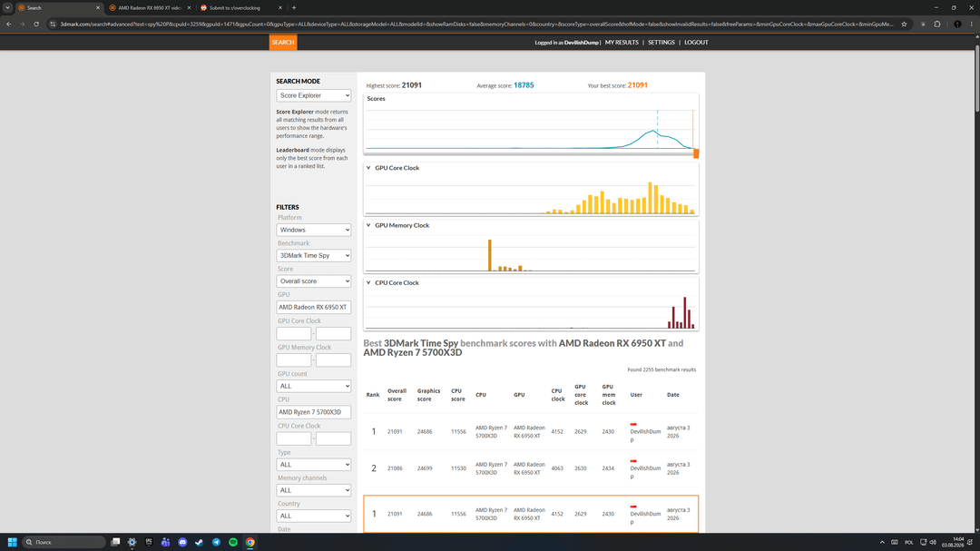Open the MY RESULTS link

pyautogui.click(x=622, y=43)
